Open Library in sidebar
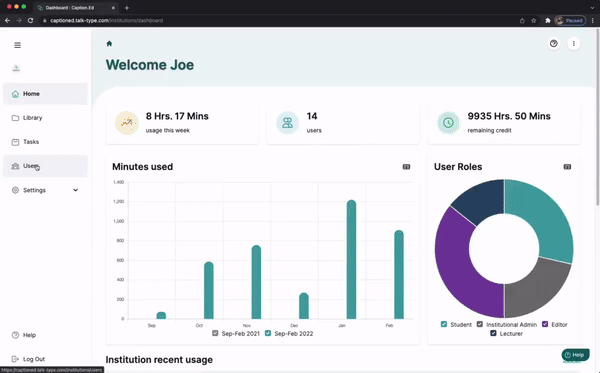 [x=45, y=118]
